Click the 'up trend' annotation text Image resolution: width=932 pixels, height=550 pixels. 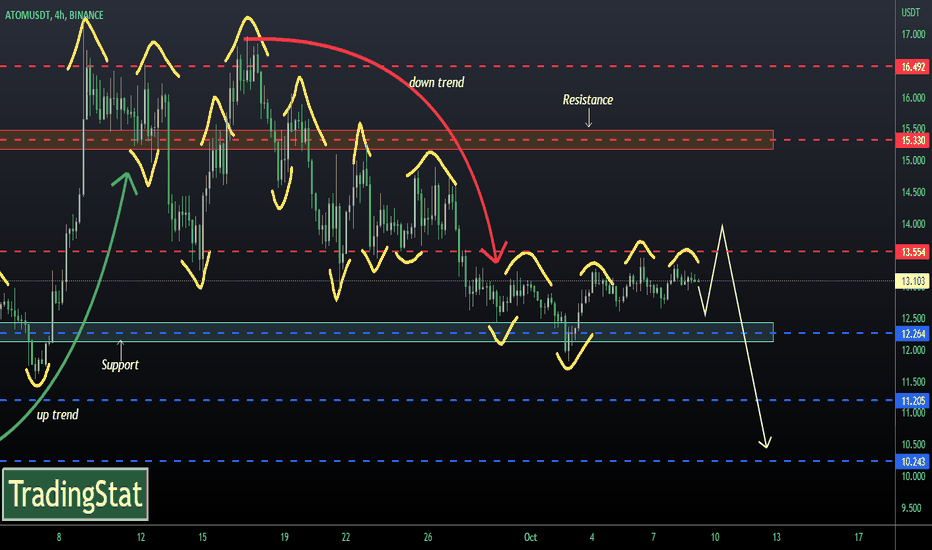coord(57,415)
